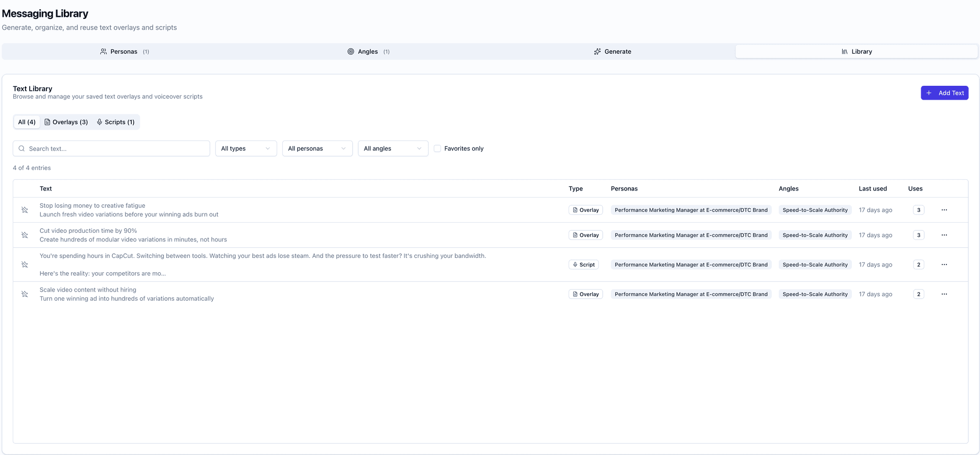
Task: Click persona tag in 'Stop losing money' row
Action: (691, 210)
